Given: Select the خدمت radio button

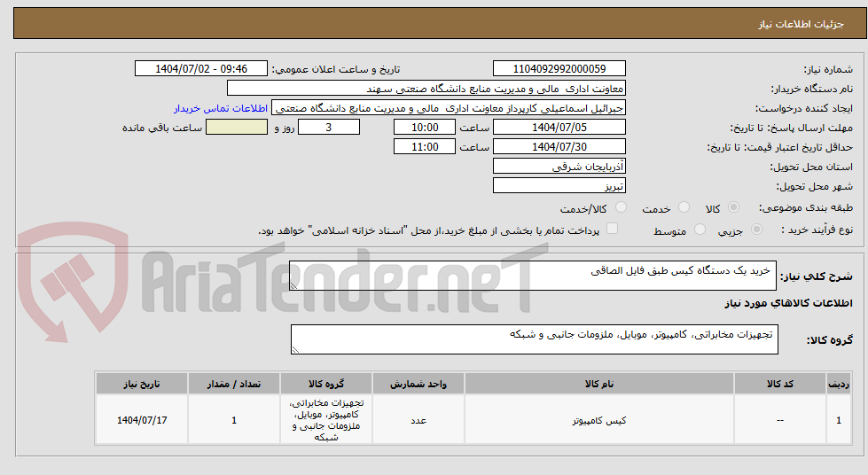Looking at the screenshot, I should point(684,207).
